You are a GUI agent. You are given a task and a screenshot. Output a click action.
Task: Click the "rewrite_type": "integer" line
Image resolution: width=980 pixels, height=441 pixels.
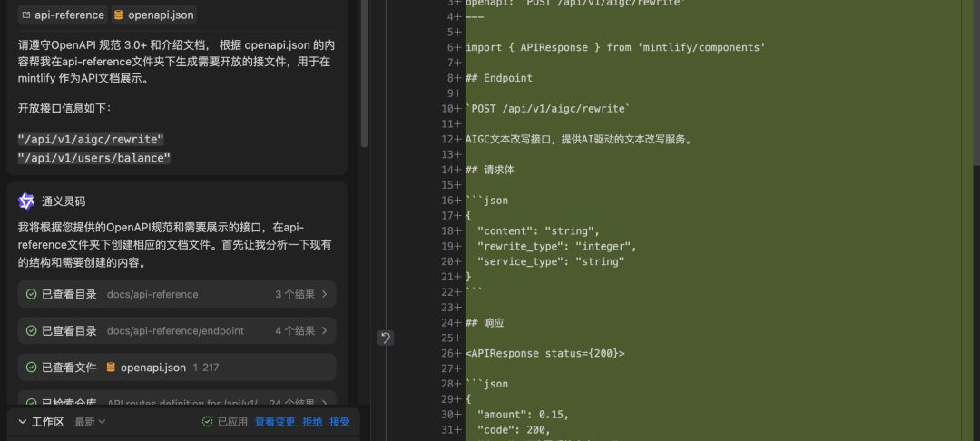coord(557,246)
